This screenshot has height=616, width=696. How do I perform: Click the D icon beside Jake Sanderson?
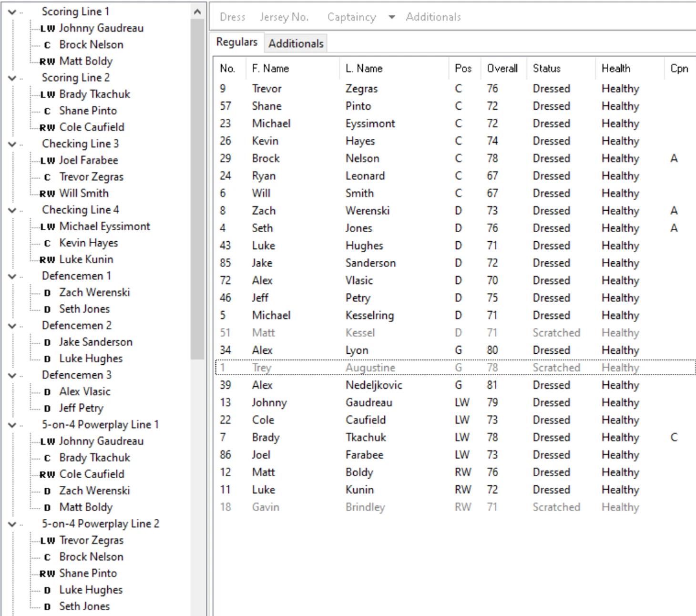(47, 342)
